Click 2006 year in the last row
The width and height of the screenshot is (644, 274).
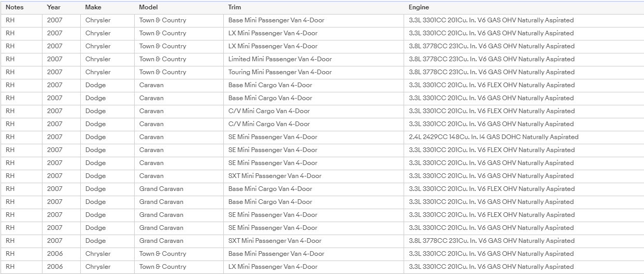pos(55,267)
